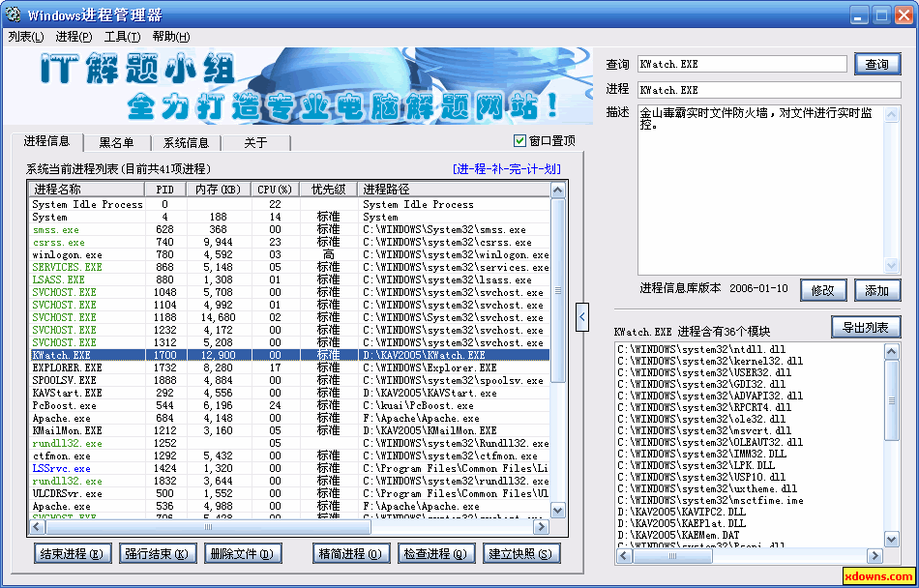Select the highlighted KWatch.EXE row
Viewport: 919px width, 588px height.
pyautogui.click(x=290, y=355)
